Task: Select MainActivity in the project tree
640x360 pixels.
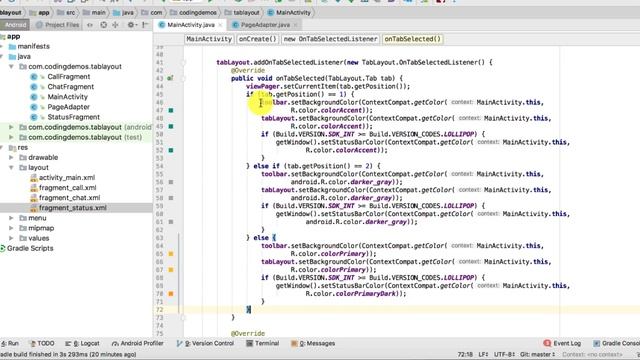Action: (x=67, y=97)
